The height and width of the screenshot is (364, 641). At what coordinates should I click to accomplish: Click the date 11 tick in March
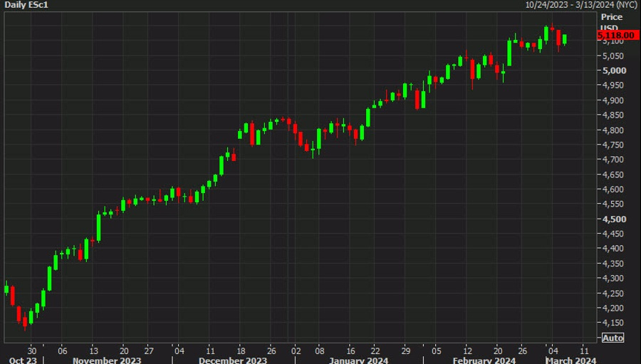coord(585,351)
